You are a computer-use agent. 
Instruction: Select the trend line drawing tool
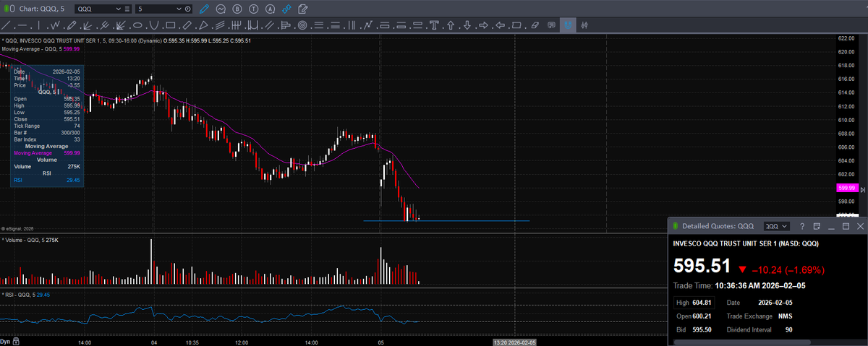pos(6,25)
